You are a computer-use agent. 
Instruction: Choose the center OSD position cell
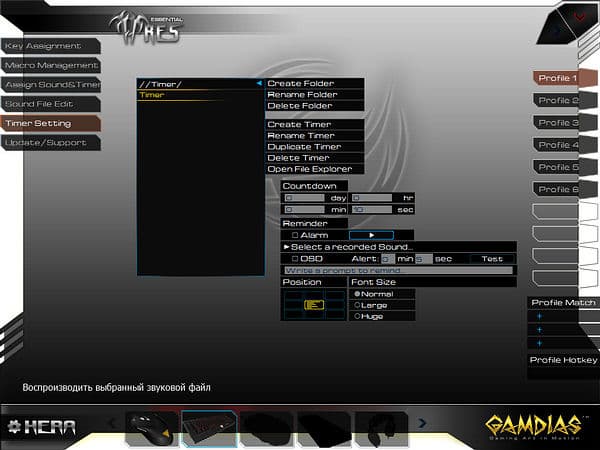pos(314,305)
